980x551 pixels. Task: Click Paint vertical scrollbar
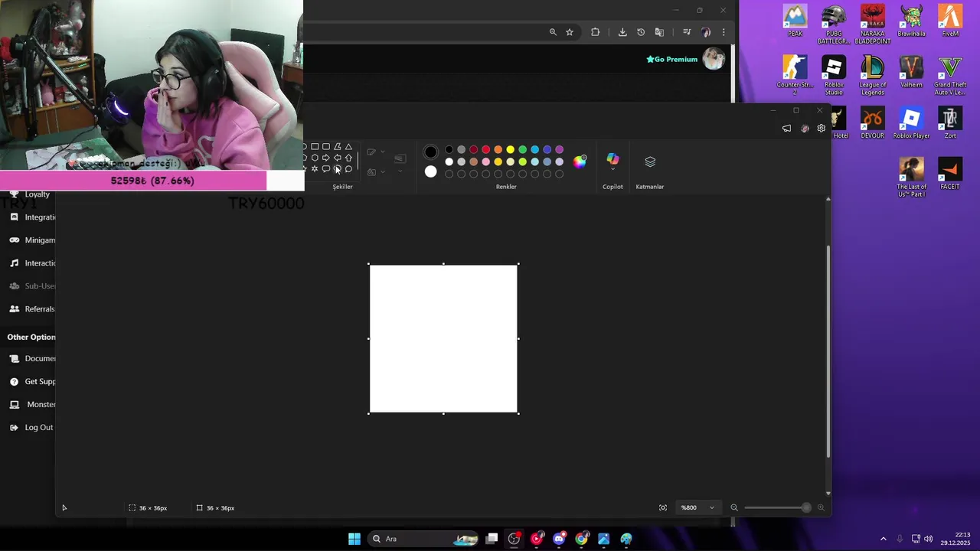(x=828, y=350)
